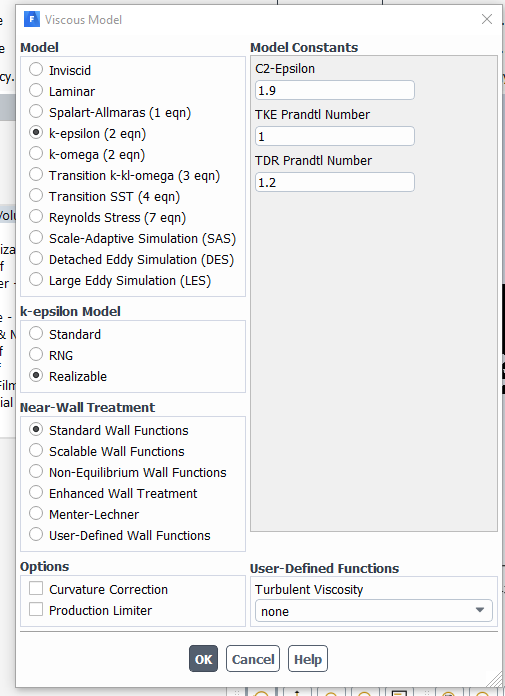The height and width of the screenshot is (696, 505).
Task: Click the Cancel button
Action: 253,659
